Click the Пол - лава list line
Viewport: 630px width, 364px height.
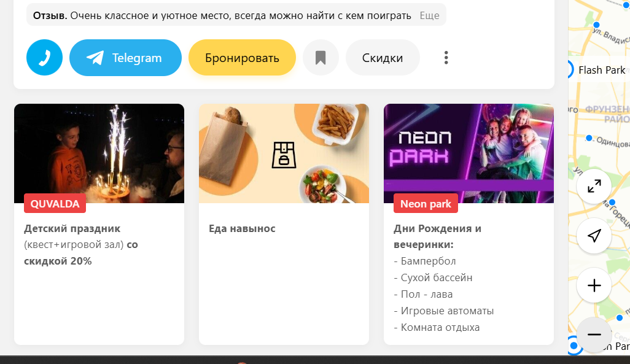(423, 294)
